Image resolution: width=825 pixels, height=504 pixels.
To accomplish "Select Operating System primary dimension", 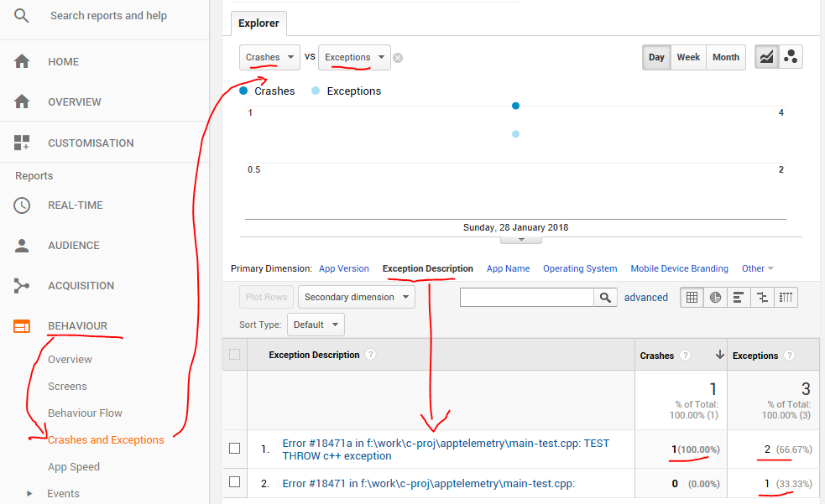I will [x=580, y=268].
